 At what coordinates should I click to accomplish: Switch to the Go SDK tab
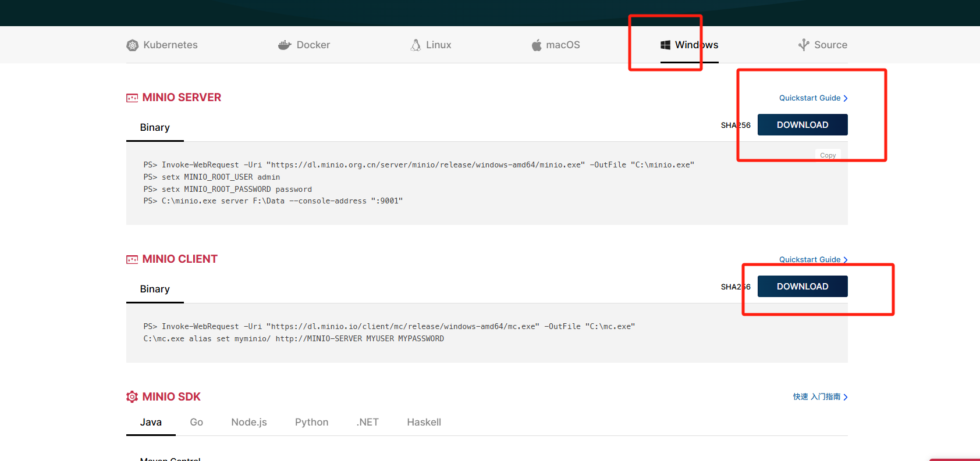pyautogui.click(x=197, y=422)
